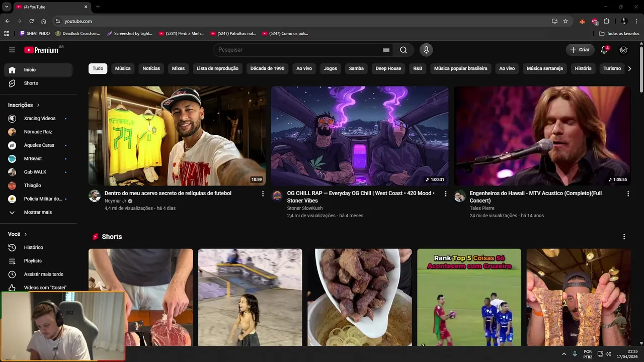The height and width of the screenshot is (362, 644).
Task: Open the on-screen keyboard icon in search
Action: click(386, 50)
